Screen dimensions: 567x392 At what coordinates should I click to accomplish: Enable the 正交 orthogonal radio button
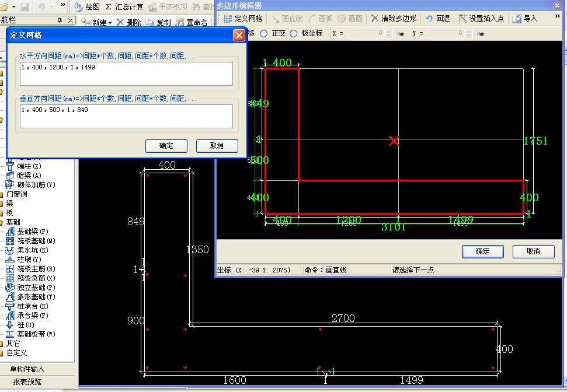(x=264, y=34)
